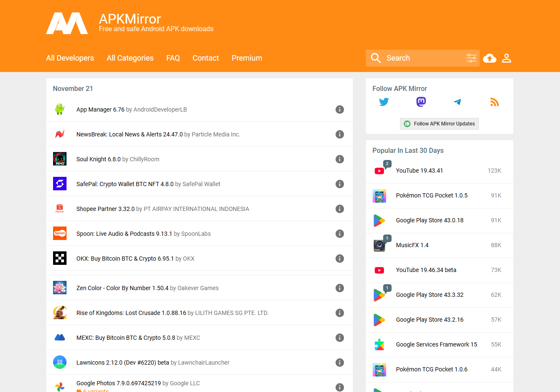This screenshot has height=392, width=560.
Task: Open NewsBreak: Local News & Alerts link
Action: [130, 134]
